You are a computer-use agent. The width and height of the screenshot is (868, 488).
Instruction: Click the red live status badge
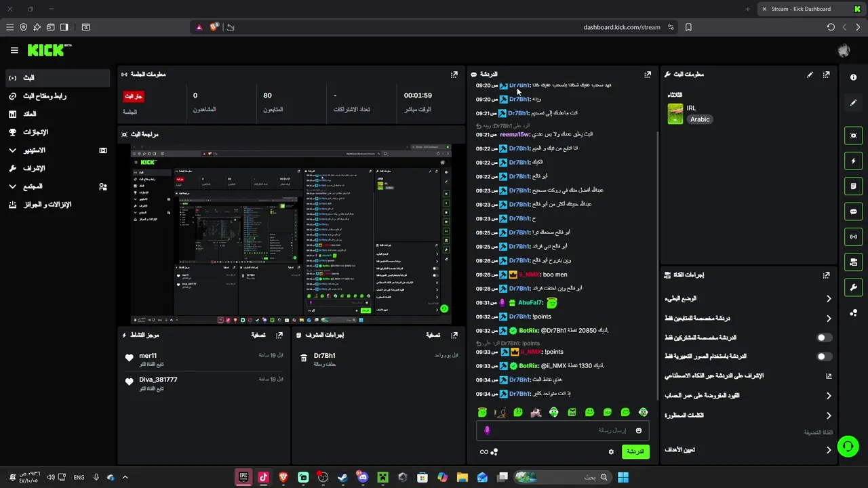(x=134, y=96)
